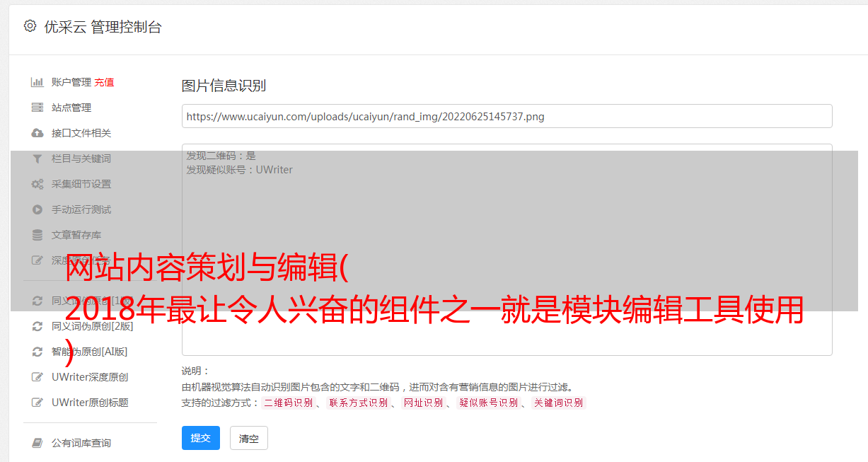Click the edit icon next to UWriter深度原创
Image resolution: width=868 pixels, height=462 pixels.
tap(37, 377)
